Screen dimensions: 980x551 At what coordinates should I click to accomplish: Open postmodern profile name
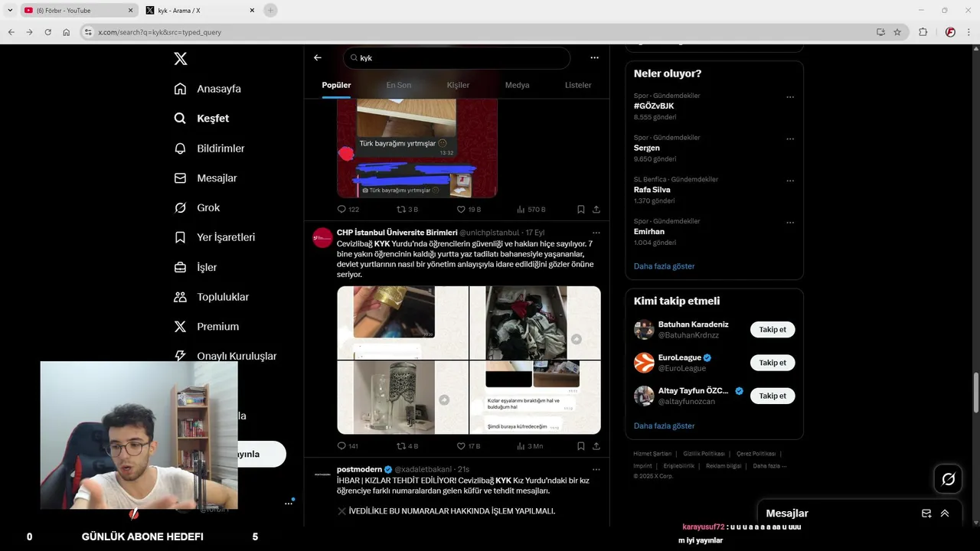(359, 469)
